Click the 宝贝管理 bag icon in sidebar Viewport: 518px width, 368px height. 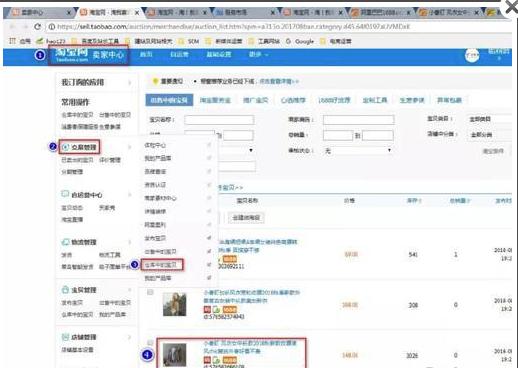click(65, 289)
